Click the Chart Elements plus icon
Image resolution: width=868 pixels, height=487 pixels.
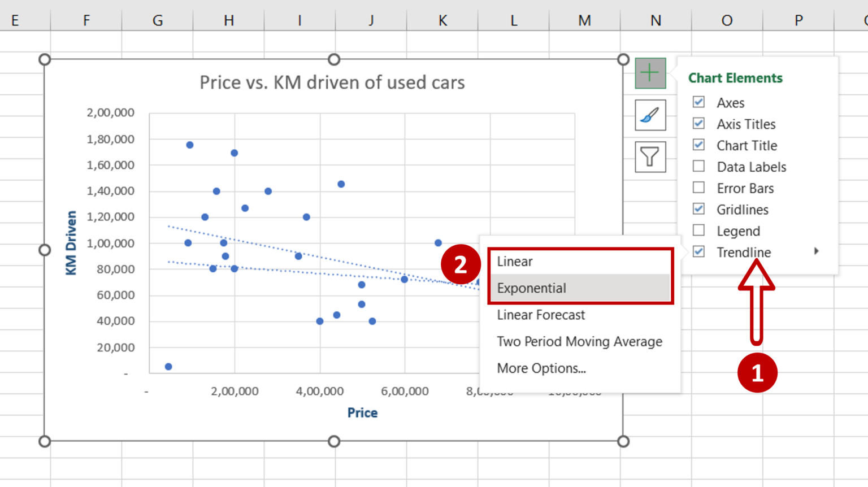(650, 72)
